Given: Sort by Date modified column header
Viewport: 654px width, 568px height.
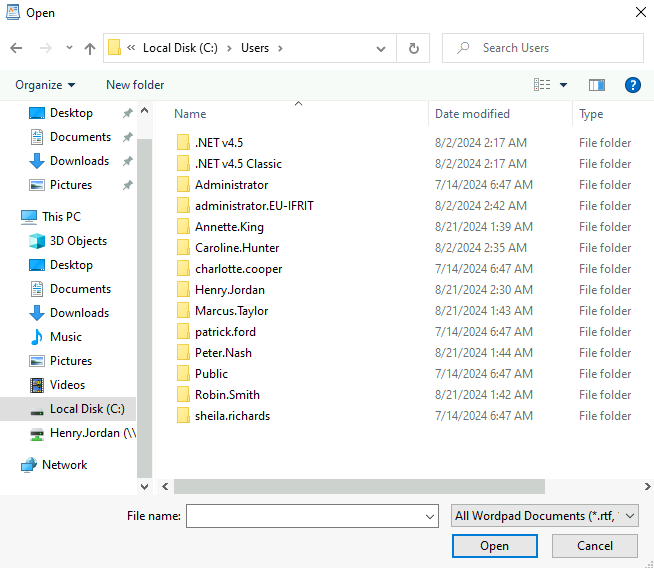Looking at the screenshot, I should pos(472,114).
